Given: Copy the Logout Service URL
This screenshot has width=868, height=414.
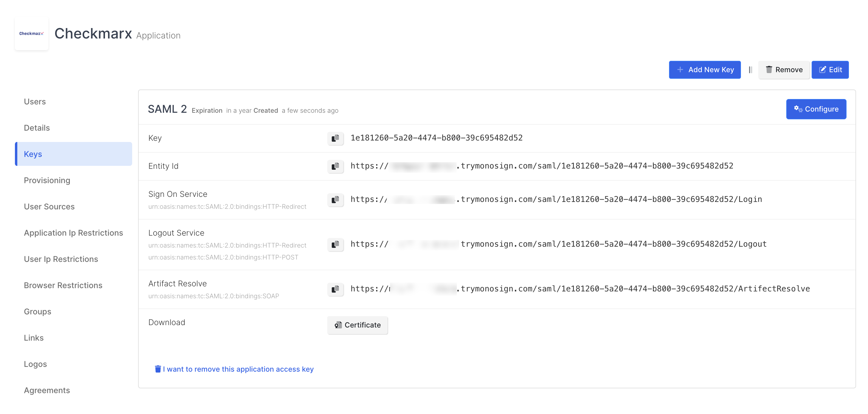Looking at the screenshot, I should click(x=335, y=244).
